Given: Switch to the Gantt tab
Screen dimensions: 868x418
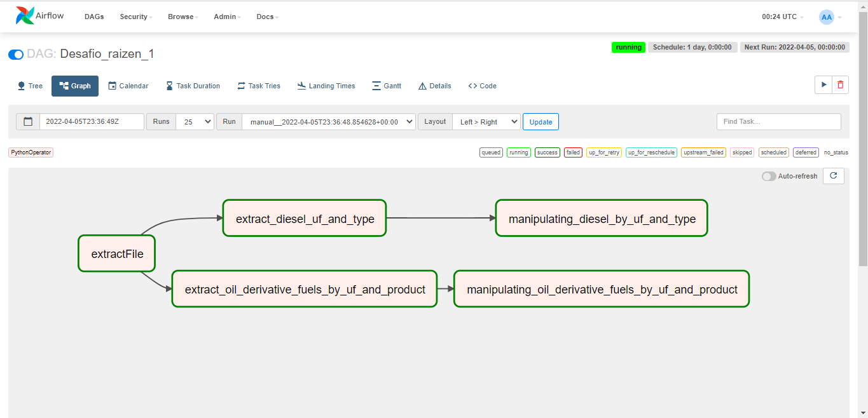Looking at the screenshot, I should [387, 86].
